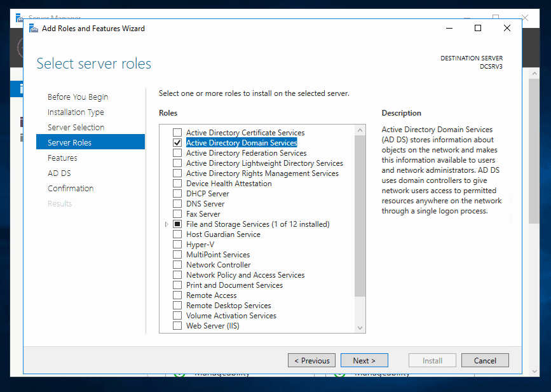Select the Hyper-V role label

pyautogui.click(x=200, y=245)
